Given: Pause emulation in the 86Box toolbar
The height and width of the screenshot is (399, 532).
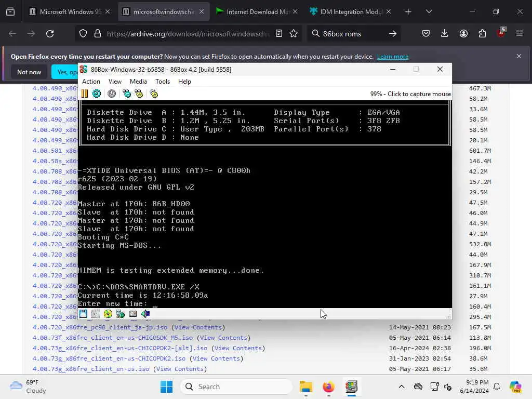Looking at the screenshot, I should [x=85, y=94].
